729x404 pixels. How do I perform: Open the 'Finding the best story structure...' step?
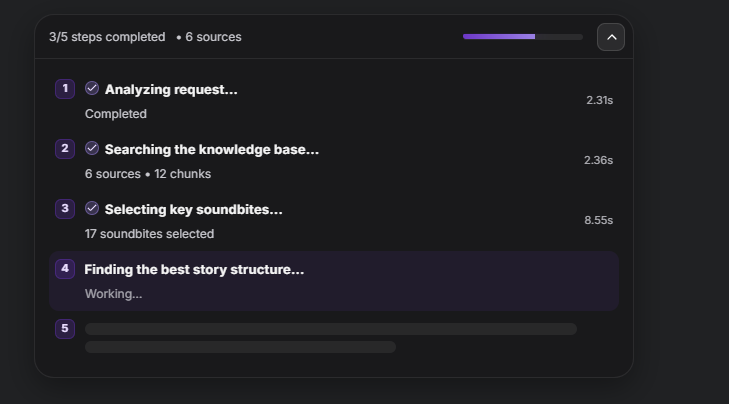194,270
